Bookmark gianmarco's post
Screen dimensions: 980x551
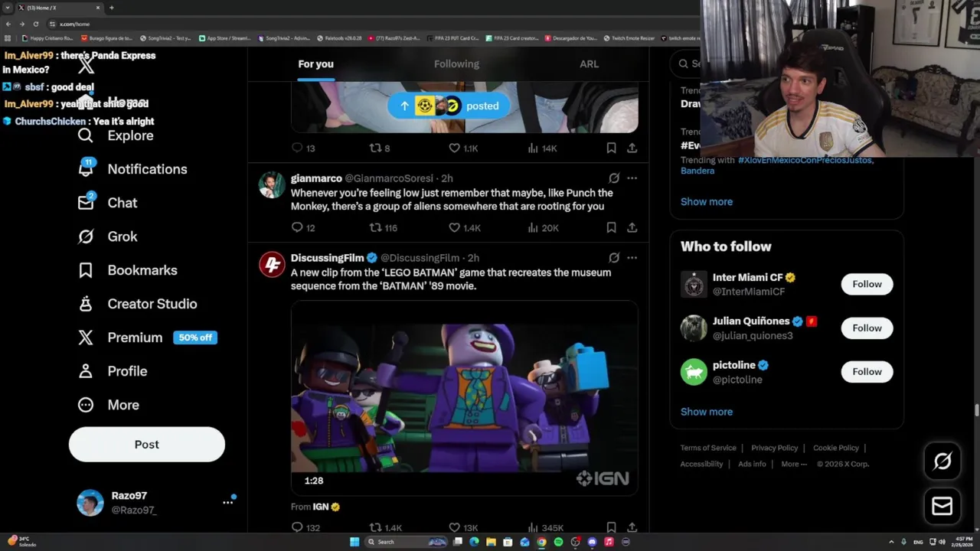point(611,227)
